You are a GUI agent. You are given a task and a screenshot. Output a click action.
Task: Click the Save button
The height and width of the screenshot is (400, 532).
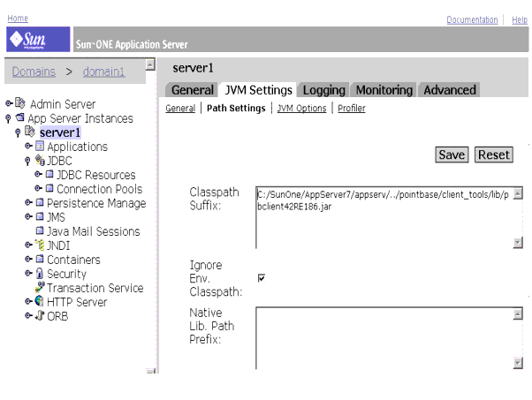[452, 155]
